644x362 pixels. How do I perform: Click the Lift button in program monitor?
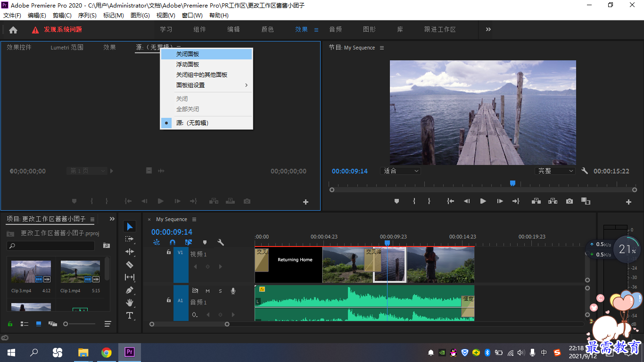click(536, 201)
